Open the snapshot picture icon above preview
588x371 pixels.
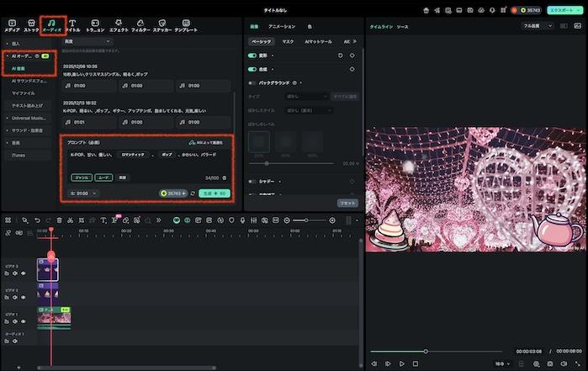click(578, 26)
